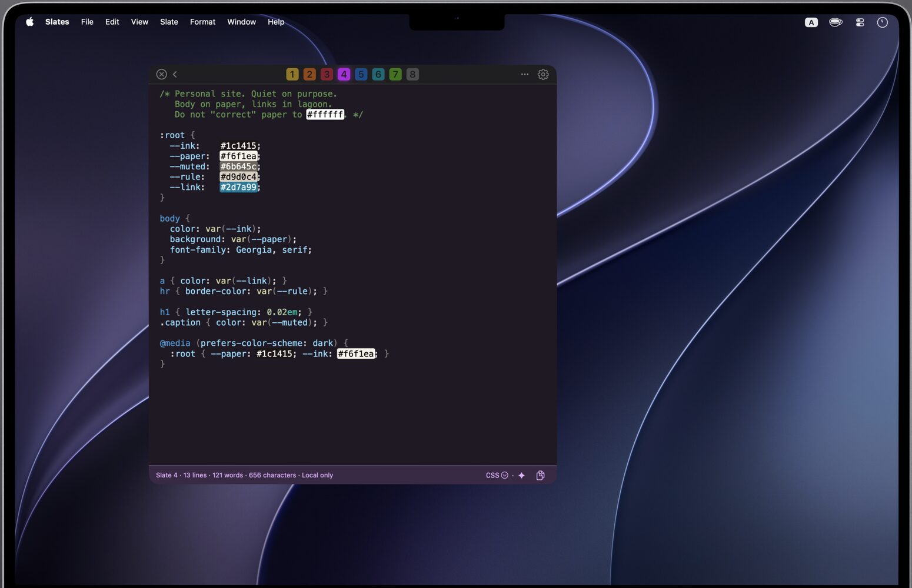This screenshot has width=912, height=588.
Task: Click the #6b645c color swatch
Action: pos(238,166)
